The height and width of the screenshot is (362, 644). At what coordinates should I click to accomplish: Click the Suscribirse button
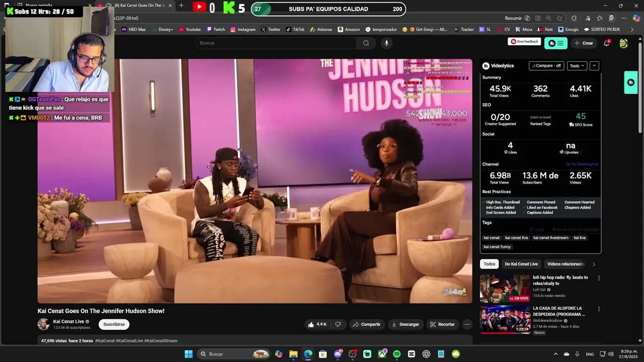tap(114, 324)
